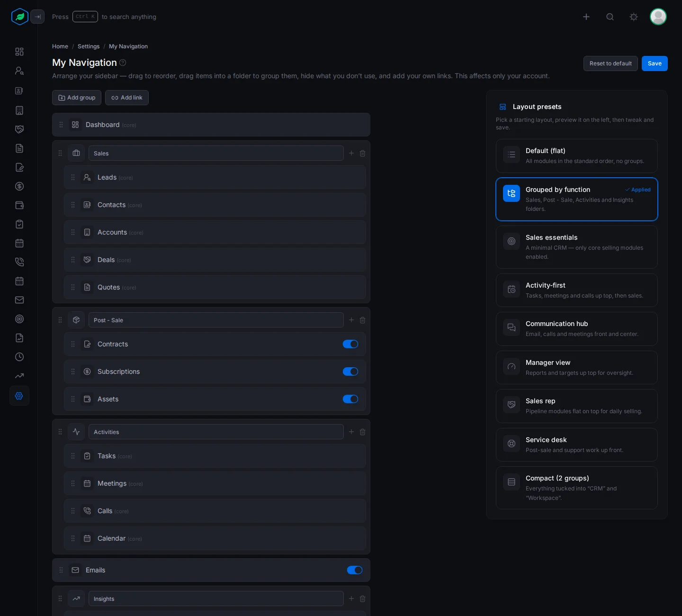This screenshot has height=616, width=682.
Task: Toggle visibility of Assets
Action: coord(350,399)
